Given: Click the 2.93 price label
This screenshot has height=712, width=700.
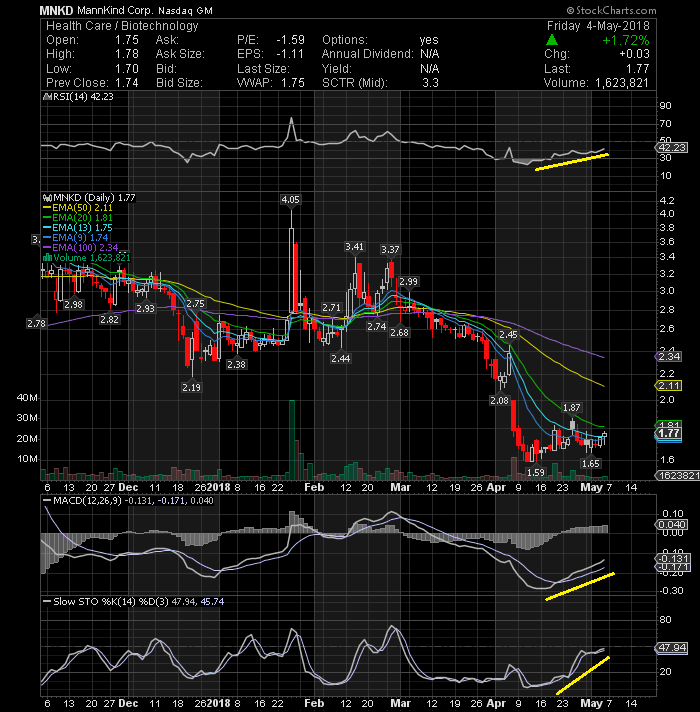Looking at the screenshot, I should 145,309.
